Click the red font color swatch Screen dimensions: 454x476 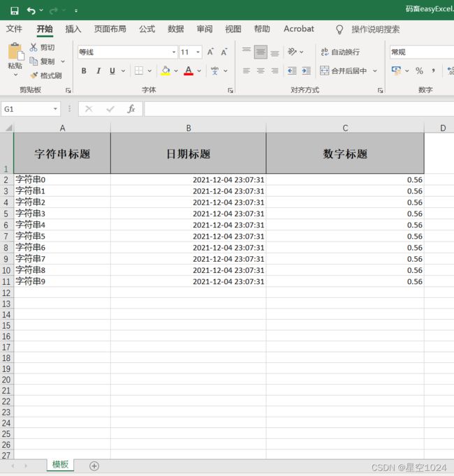[x=189, y=70]
